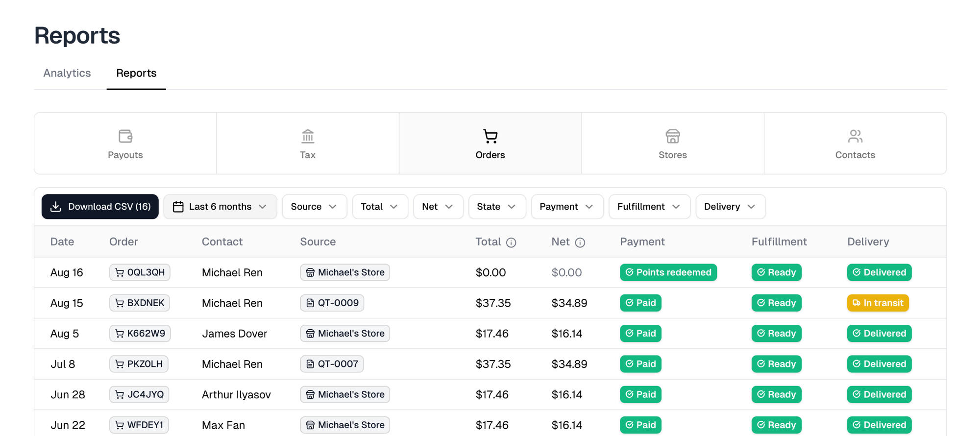Screen dimensions: 980x436
Task: Open the Total filter dropdown
Action: tap(380, 207)
